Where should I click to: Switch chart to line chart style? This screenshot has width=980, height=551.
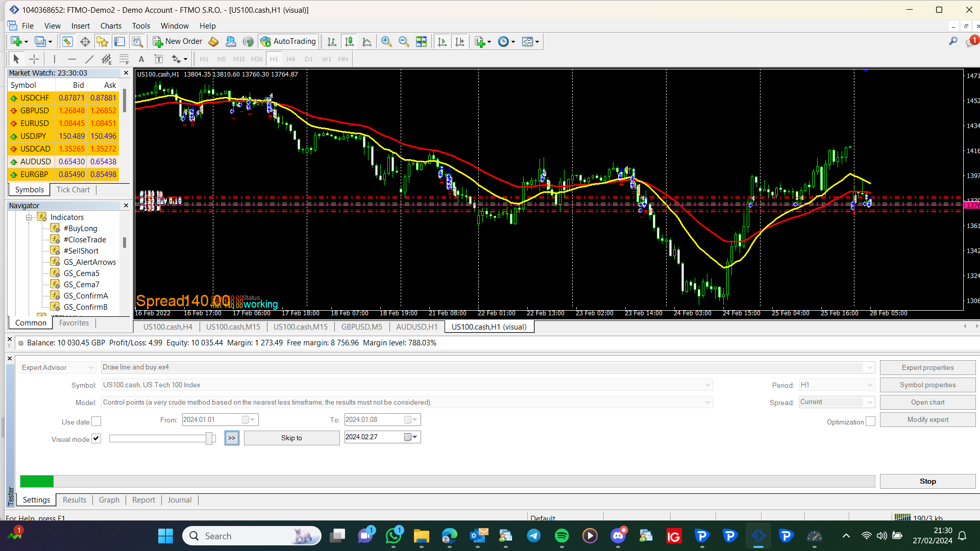(x=366, y=41)
